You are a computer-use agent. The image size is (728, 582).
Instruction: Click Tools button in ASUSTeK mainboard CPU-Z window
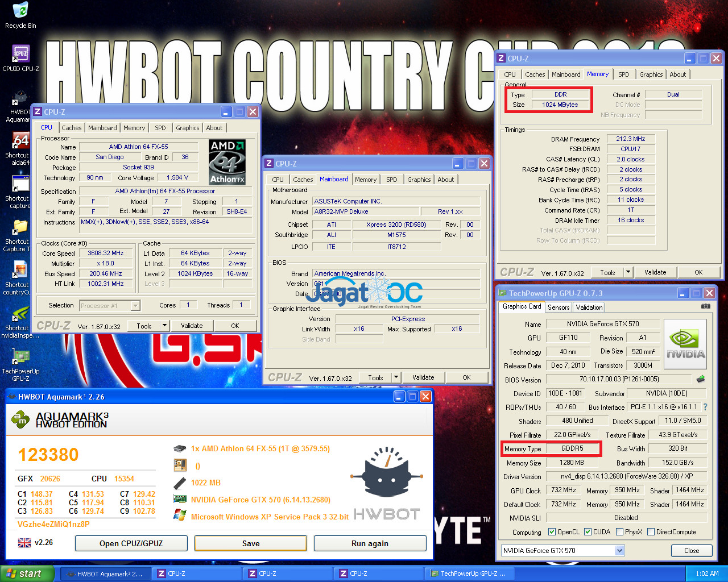[x=375, y=377]
